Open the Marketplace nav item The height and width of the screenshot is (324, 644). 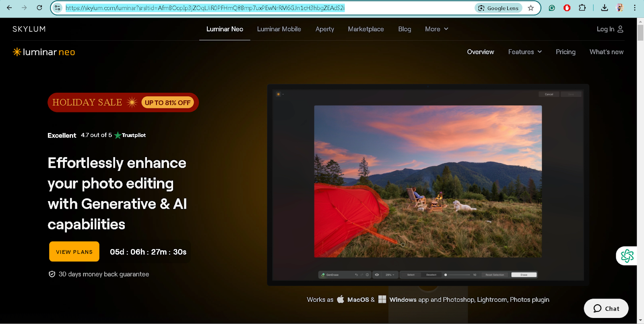coord(366,29)
